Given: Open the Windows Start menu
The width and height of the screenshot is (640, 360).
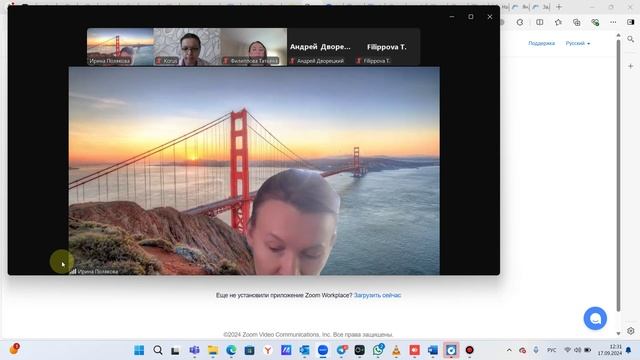Looking at the screenshot, I should (139, 350).
